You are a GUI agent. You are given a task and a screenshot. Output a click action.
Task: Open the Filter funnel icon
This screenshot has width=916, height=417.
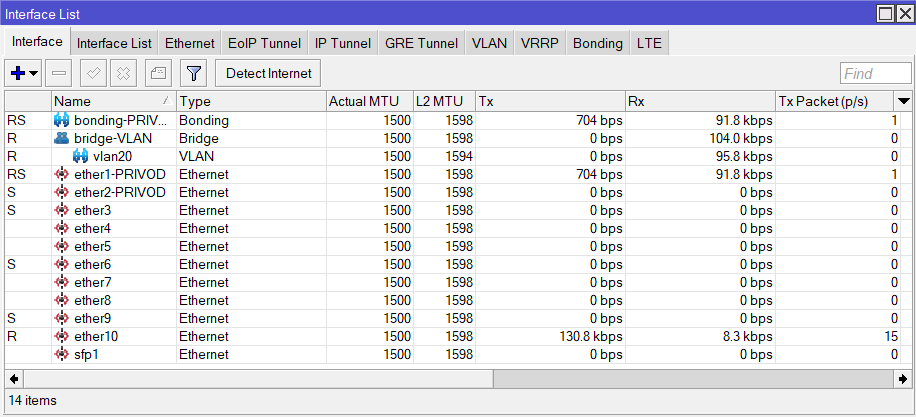tap(193, 73)
